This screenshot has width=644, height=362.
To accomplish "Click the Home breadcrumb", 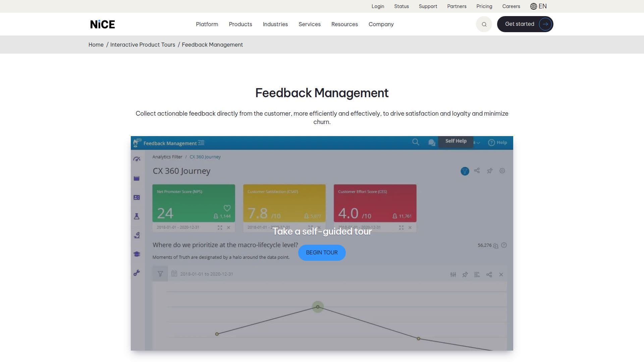I will coord(96,45).
